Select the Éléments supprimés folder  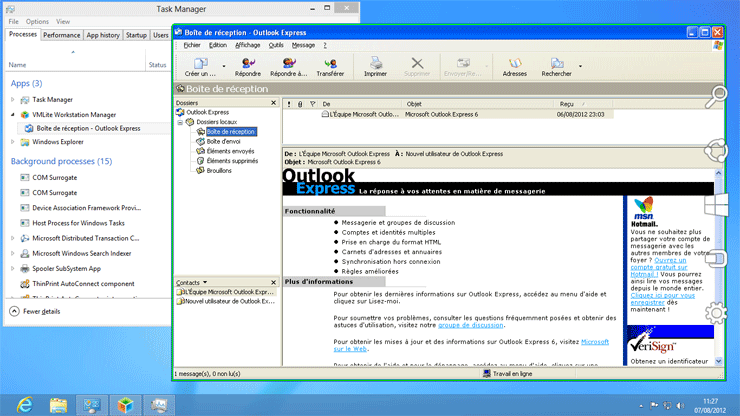click(231, 160)
